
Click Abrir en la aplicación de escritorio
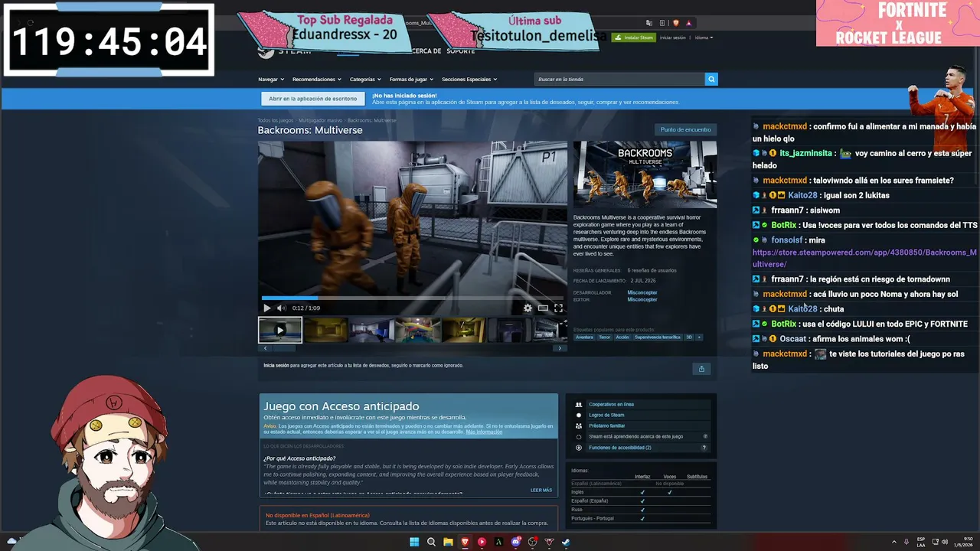click(x=312, y=99)
